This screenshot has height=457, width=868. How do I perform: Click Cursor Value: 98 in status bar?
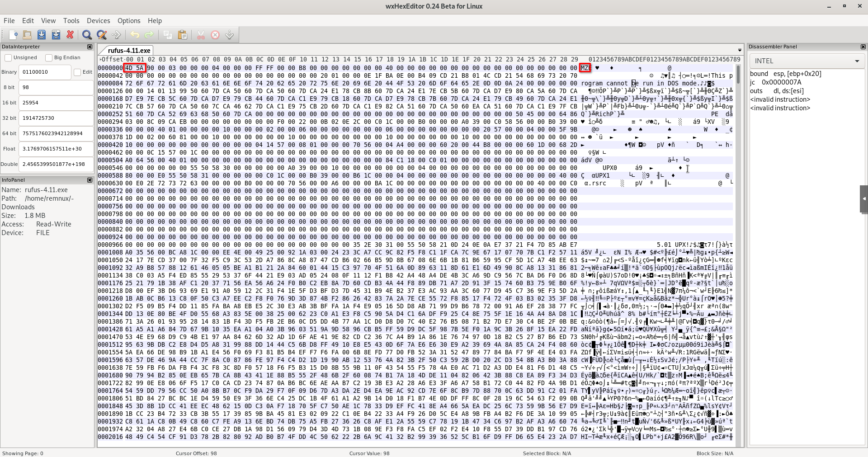369,453
